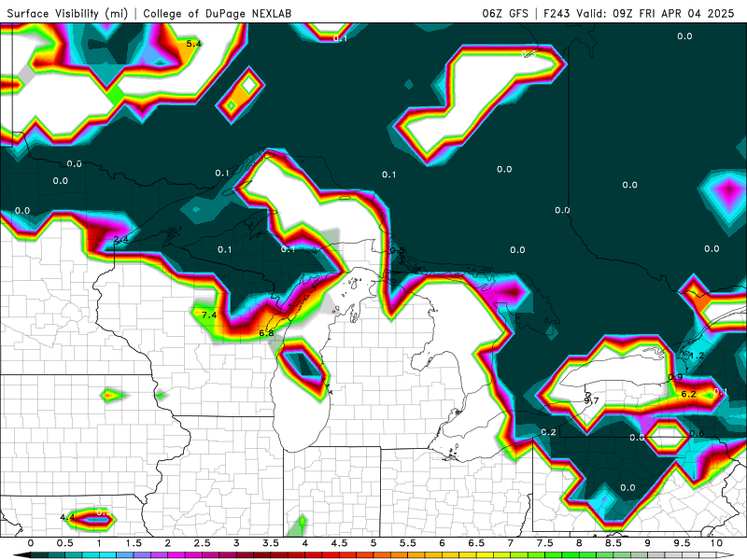The image size is (747, 560).
Task: Click the yellow swatch under the 6.5 tick
Action: (483, 555)
